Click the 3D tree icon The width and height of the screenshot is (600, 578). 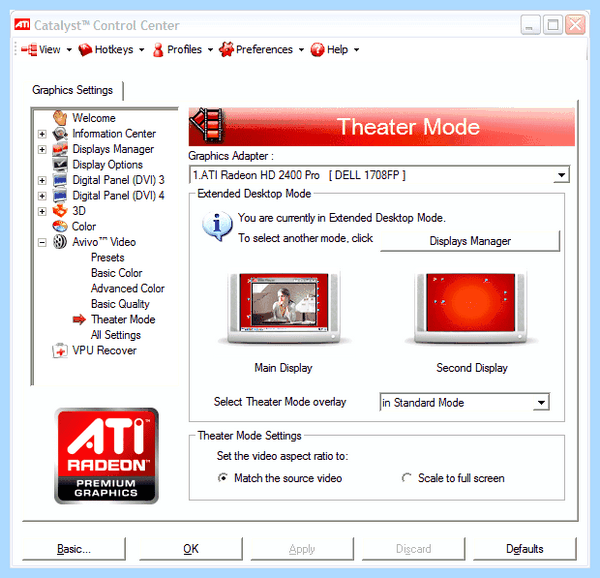point(60,211)
